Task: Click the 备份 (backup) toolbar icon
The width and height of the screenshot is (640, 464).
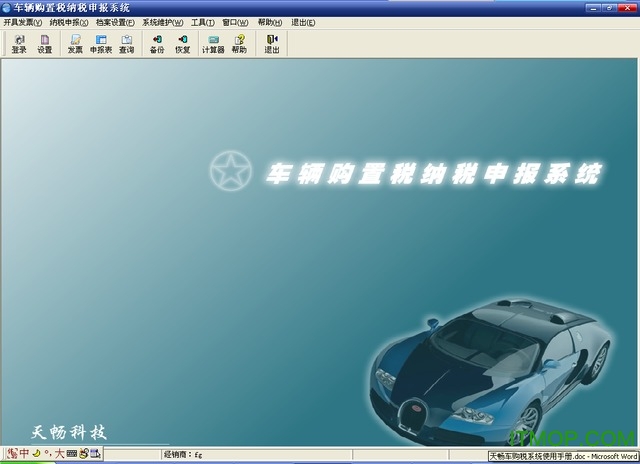Action: pyautogui.click(x=157, y=44)
